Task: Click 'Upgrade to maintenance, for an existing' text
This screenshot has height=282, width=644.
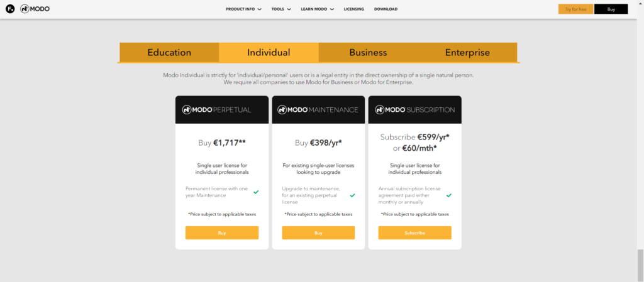Action: coord(311,195)
